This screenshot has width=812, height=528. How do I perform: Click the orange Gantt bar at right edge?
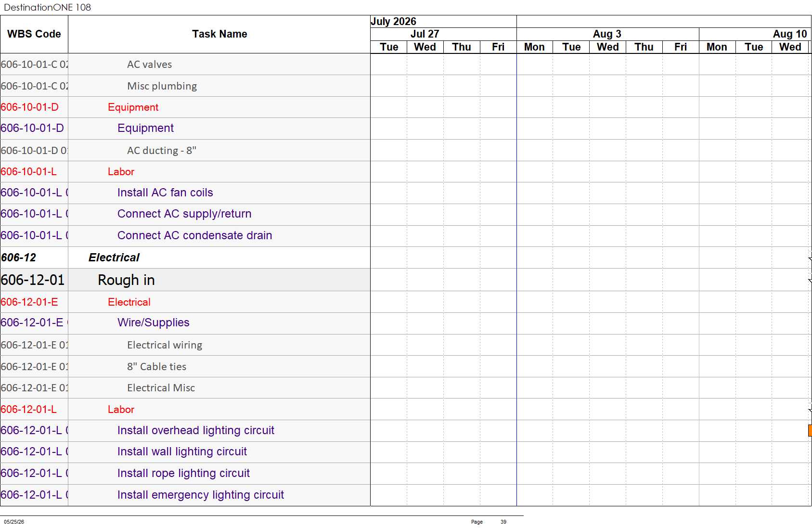(810, 430)
